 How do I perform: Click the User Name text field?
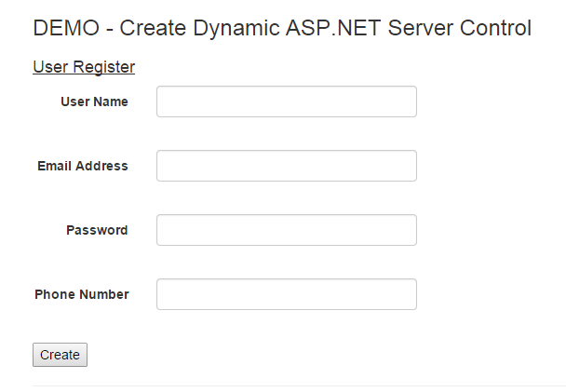[286, 101]
